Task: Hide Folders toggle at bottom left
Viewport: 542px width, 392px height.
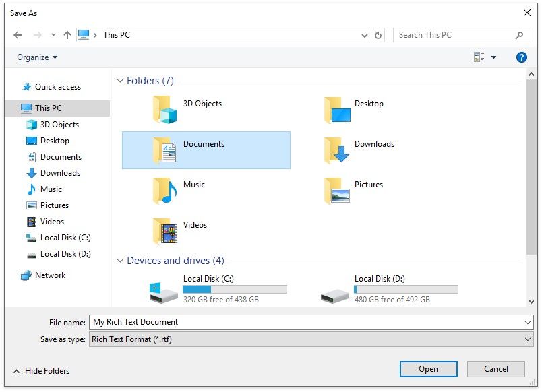Action: (x=42, y=371)
